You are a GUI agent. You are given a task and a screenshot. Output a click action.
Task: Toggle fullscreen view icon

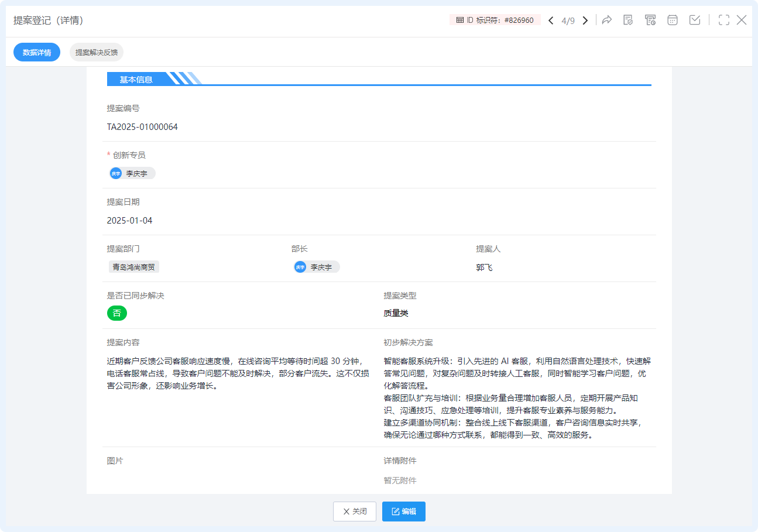click(x=724, y=20)
